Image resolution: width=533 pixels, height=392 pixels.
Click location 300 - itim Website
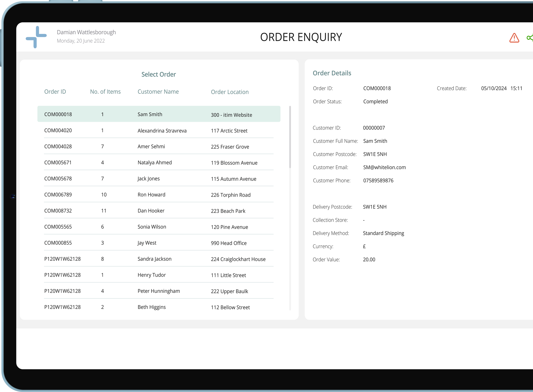tap(231, 115)
